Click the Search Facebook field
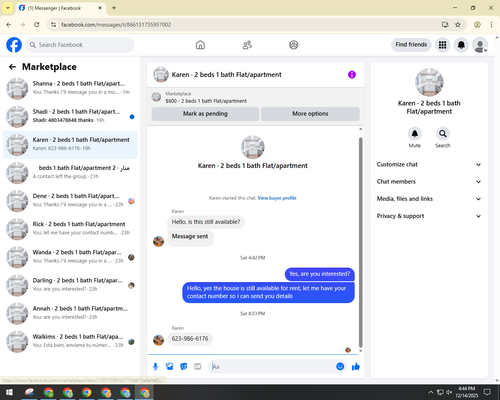Screen dimensions: 500x400 click(80, 45)
